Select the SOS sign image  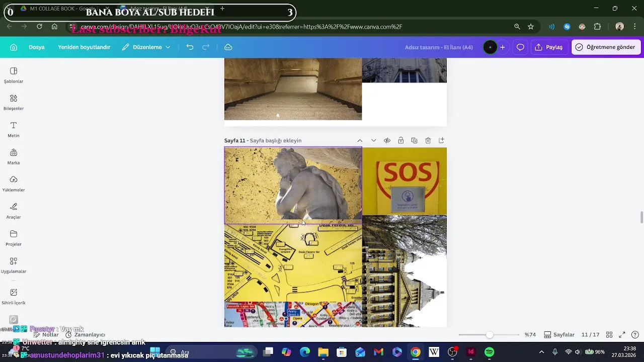pos(405,181)
